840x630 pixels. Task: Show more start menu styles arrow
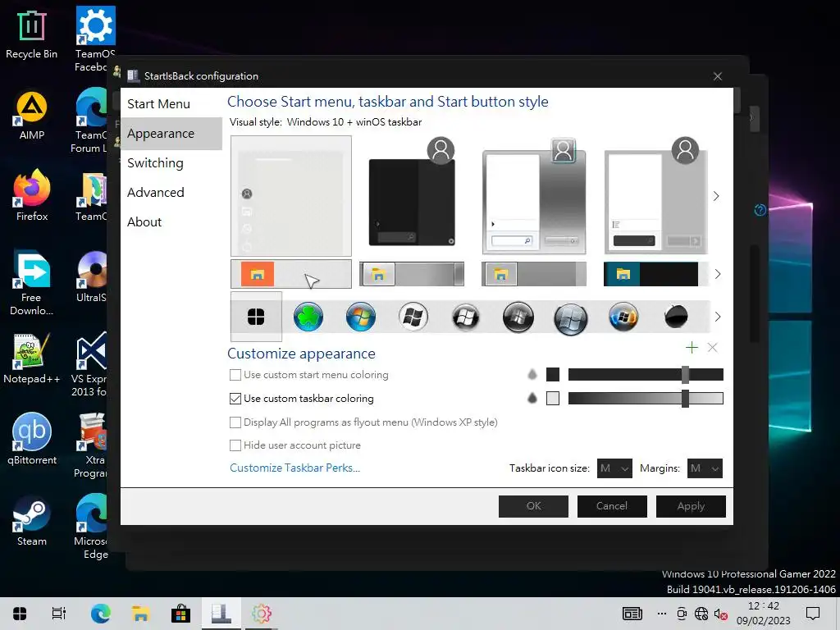point(716,196)
